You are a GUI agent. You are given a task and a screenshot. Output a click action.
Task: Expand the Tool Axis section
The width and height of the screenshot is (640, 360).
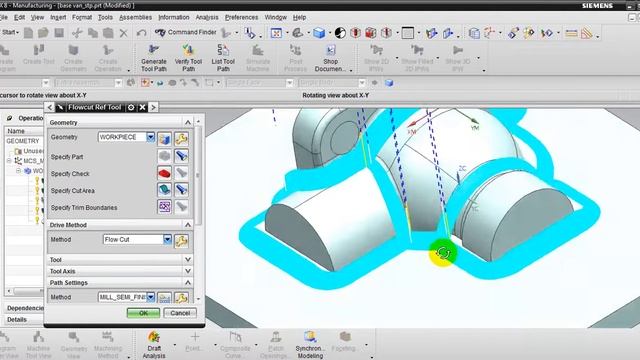(x=188, y=271)
